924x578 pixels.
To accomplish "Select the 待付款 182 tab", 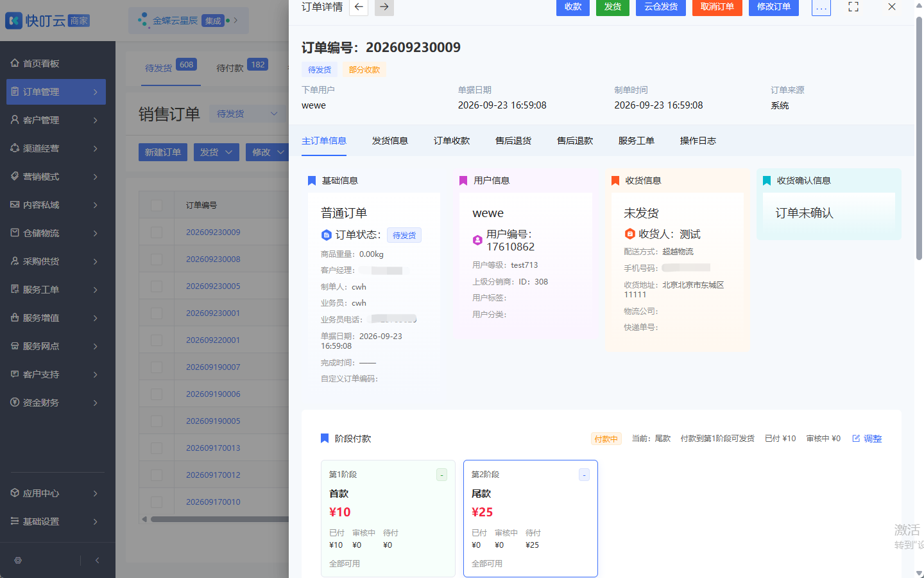I will click(242, 67).
